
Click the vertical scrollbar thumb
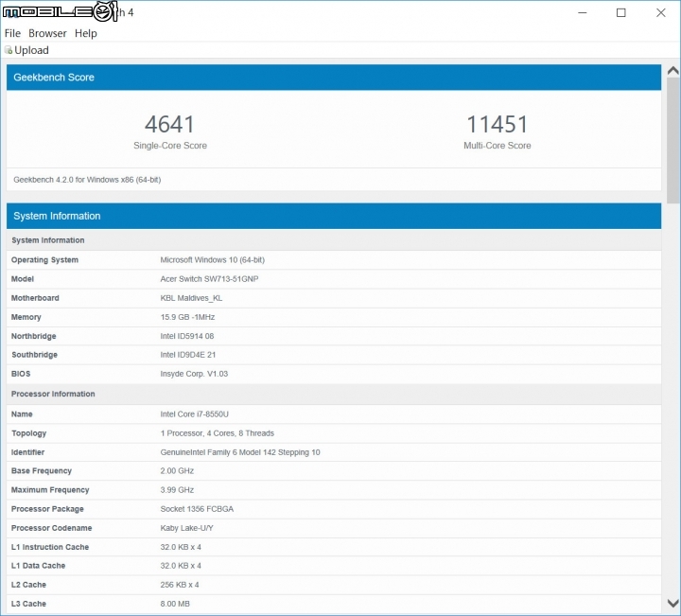coord(673,140)
